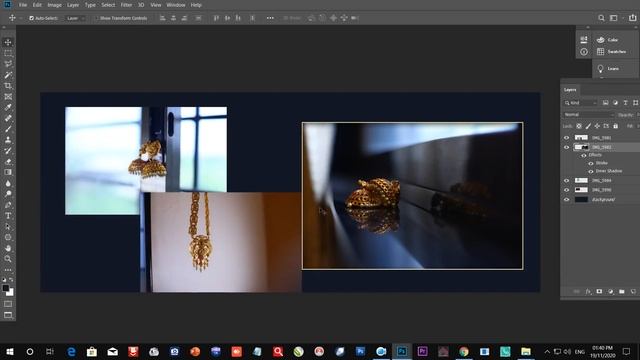Open the search icon in options bar

[601, 18]
